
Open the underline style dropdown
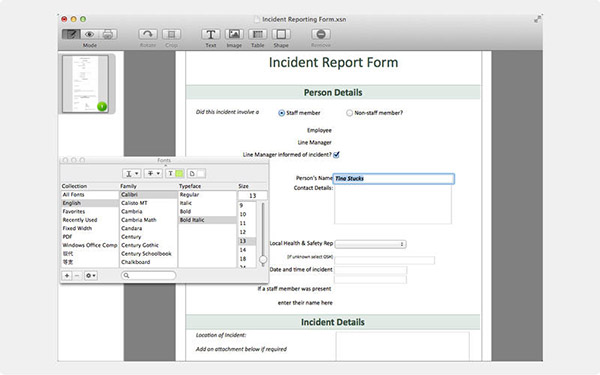pos(132,174)
